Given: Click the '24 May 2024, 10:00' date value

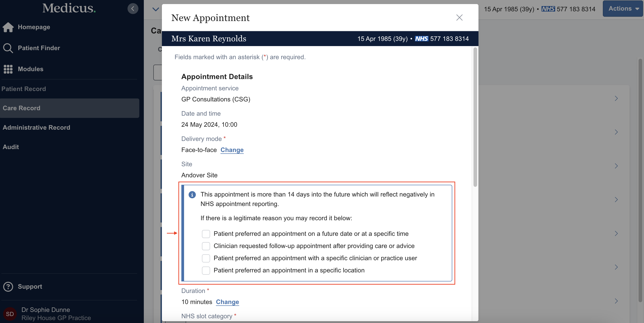Looking at the screenshot, I should coord(209,125).
